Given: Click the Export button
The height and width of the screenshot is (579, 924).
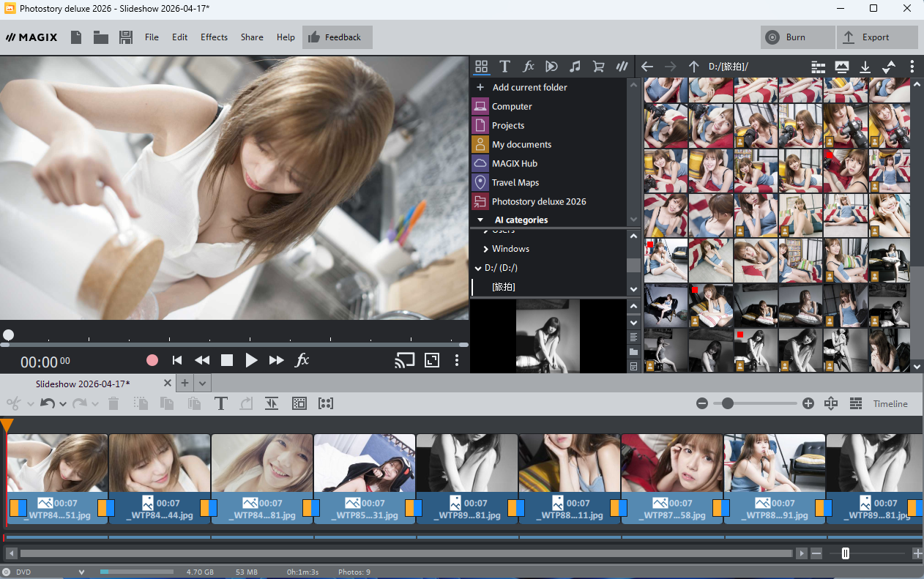Looking at the screenshot, I should point(877,37).
